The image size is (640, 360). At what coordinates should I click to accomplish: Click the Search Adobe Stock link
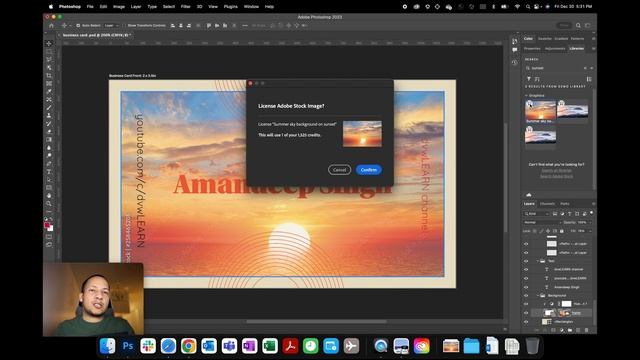556,176
